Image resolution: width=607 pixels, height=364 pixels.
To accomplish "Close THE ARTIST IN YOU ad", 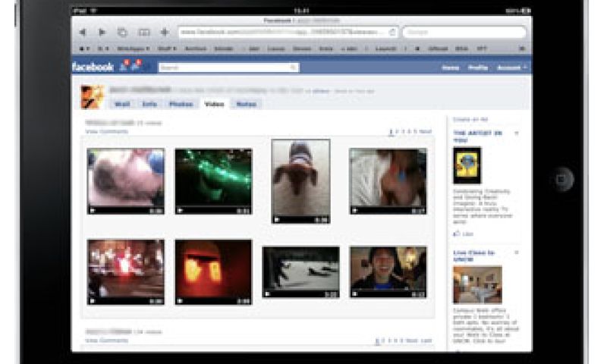I will pyautogui.click(x=516, y=133).
